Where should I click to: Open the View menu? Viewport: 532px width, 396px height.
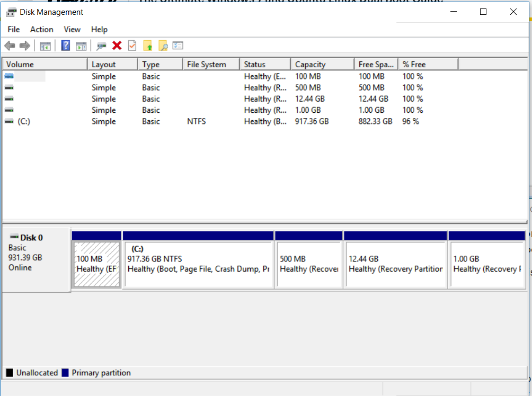pos(72,30)
